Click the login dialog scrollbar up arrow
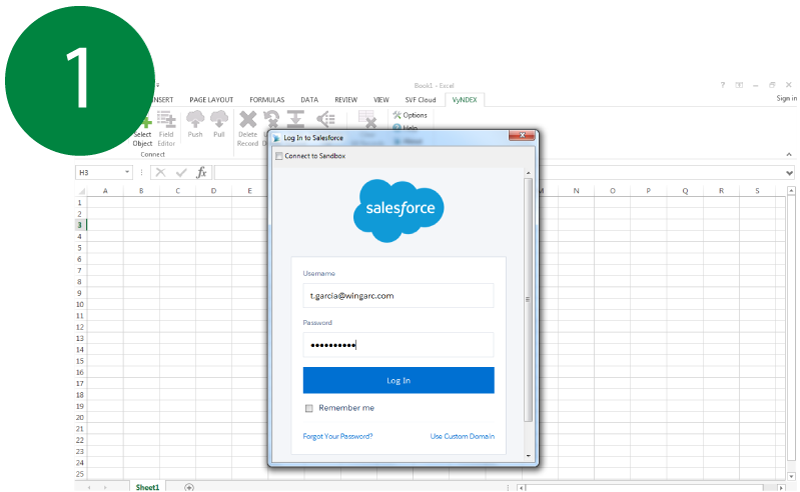 tap(528, 173)
